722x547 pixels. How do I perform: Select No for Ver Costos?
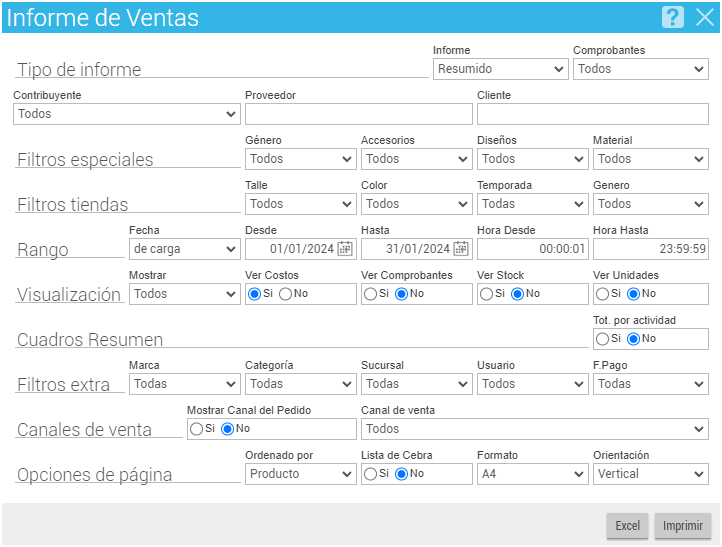(x=285, y=294)
